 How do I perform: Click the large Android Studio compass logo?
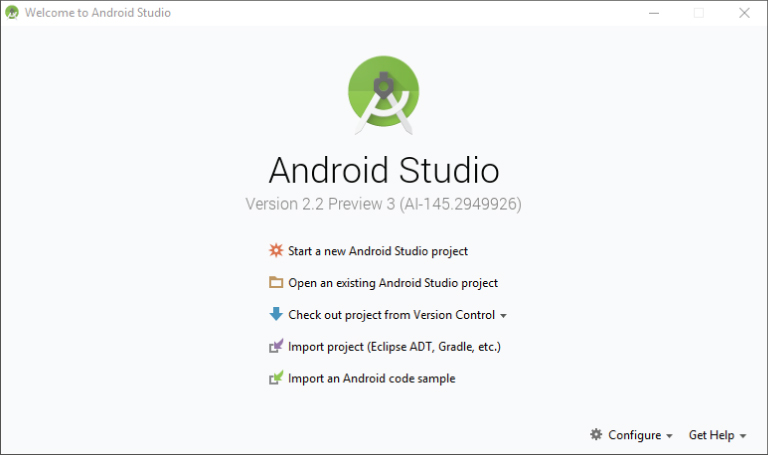(x=384, y=95)
